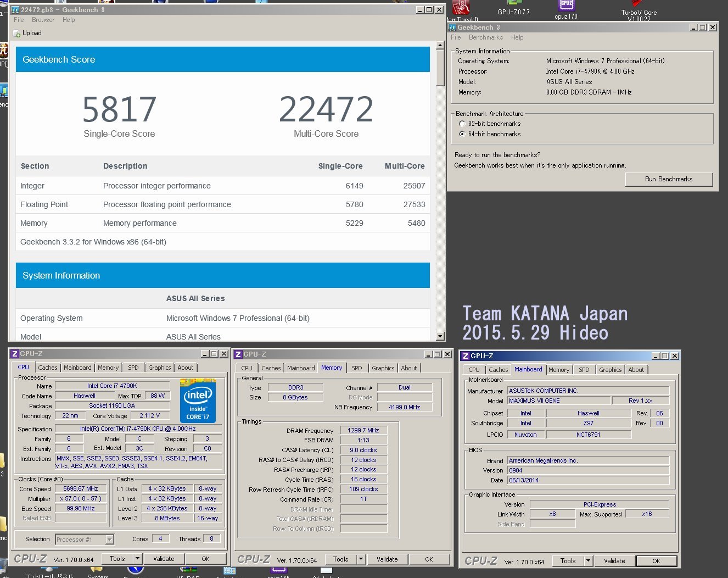This screenshot has height=578, width=728.
Task: Click Tools button in the rightmost CPU-Z window
Action: click(x=568, y=561)
